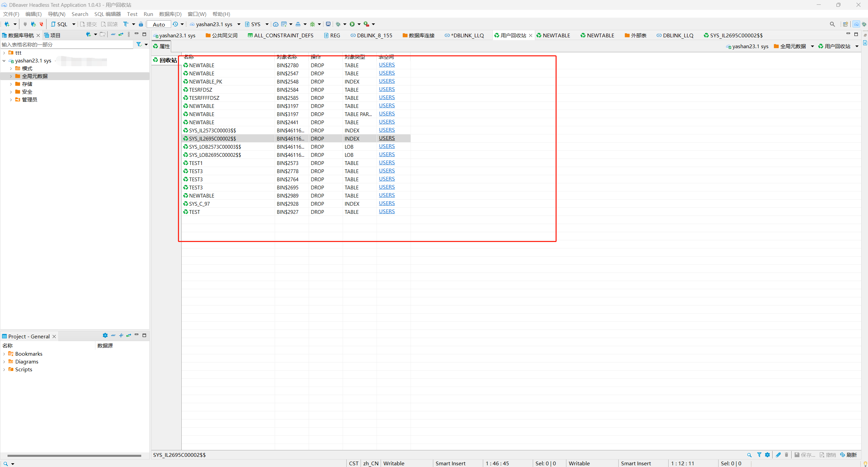Screen dimensions: 868x467
Task: Click the bottom filter funnel icon
Action: coord(759,455)
